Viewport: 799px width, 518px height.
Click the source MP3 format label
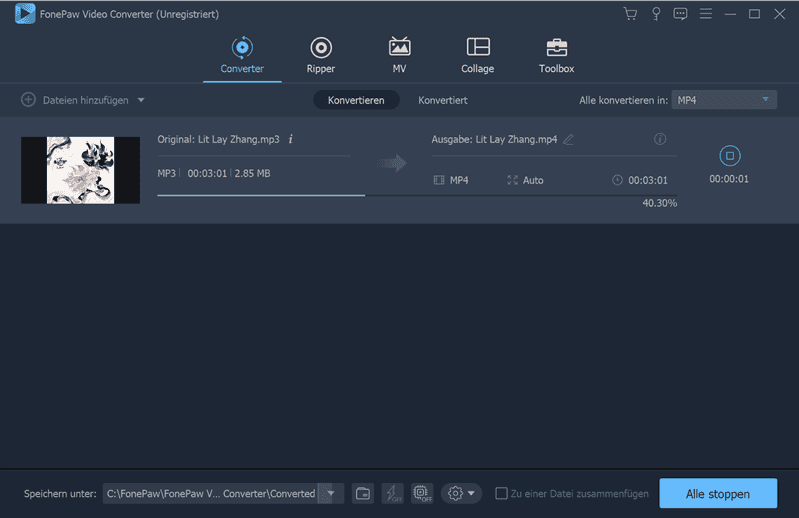coord(166,173)
